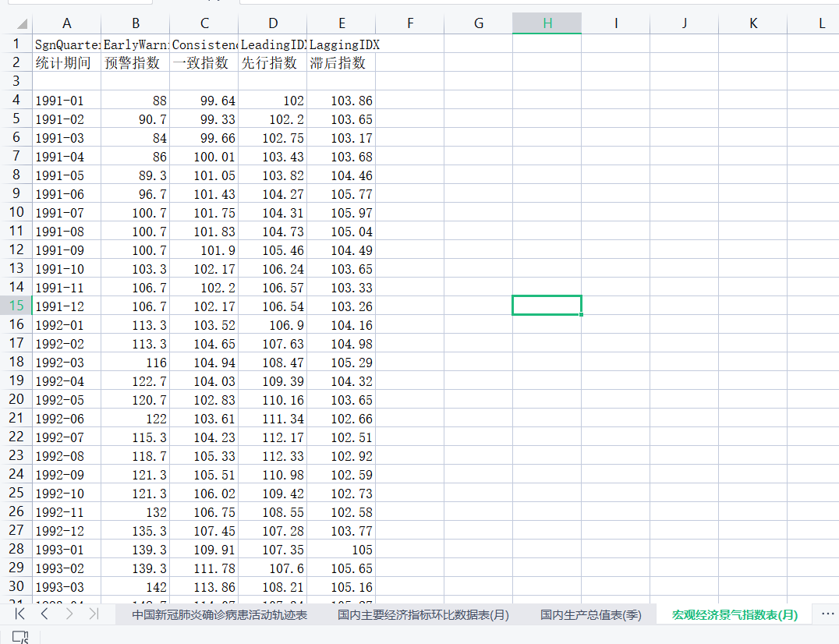Click value 103.77 in 1992-12 row
The width and height of the screenshot is (839, 644).
(x=342, y=531)
